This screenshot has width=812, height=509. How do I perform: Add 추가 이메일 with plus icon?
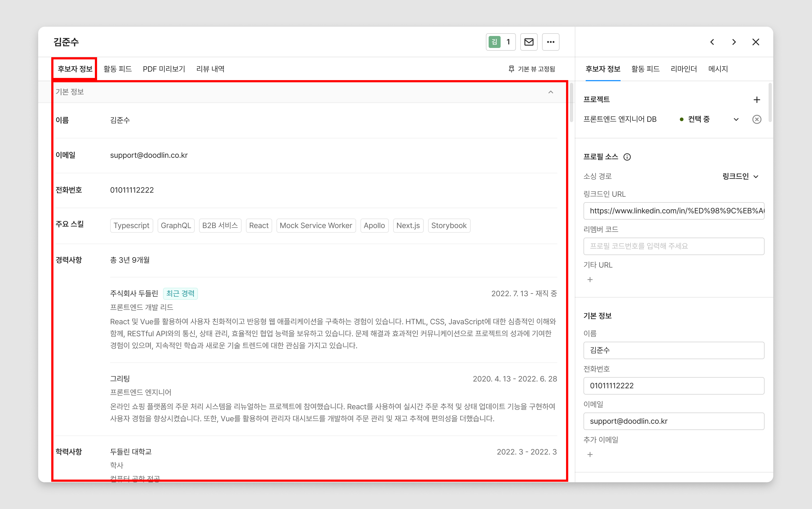click(590, 455)
